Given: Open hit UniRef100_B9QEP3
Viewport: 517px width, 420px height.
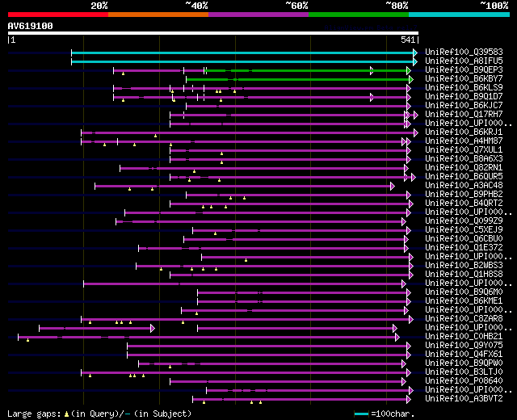Looking at the screenshot, I should tap(464, 70).
